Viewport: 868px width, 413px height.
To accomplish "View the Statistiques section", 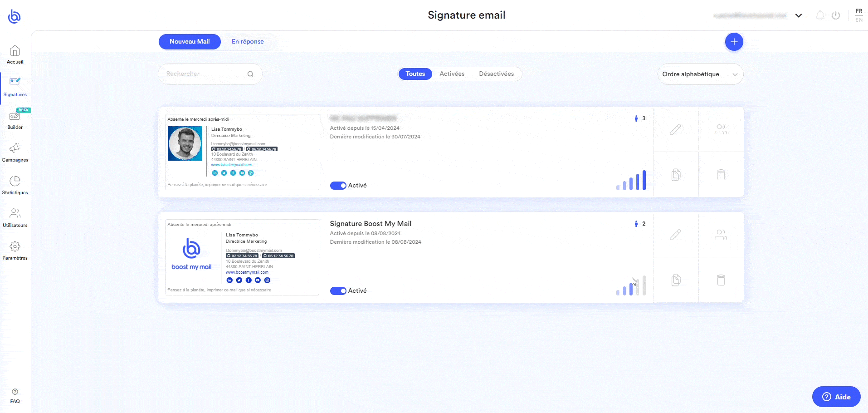I will pyautogui.click(x=15, y=185).
